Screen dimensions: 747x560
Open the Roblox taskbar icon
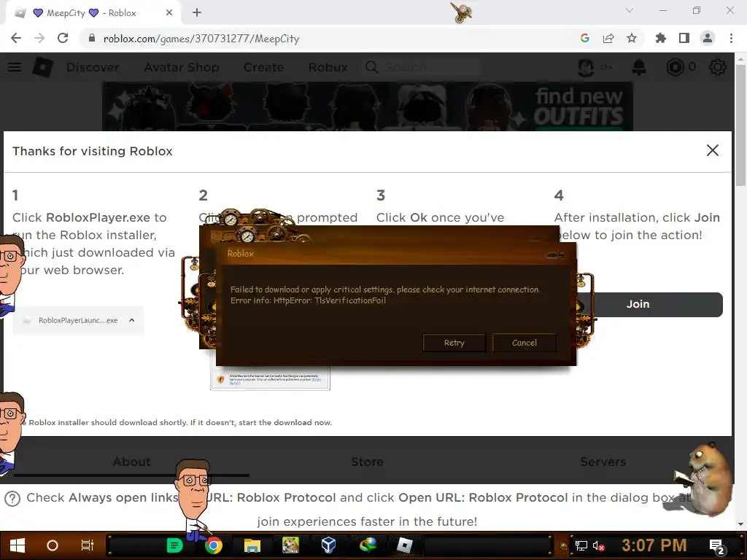[x=404, y=545]
